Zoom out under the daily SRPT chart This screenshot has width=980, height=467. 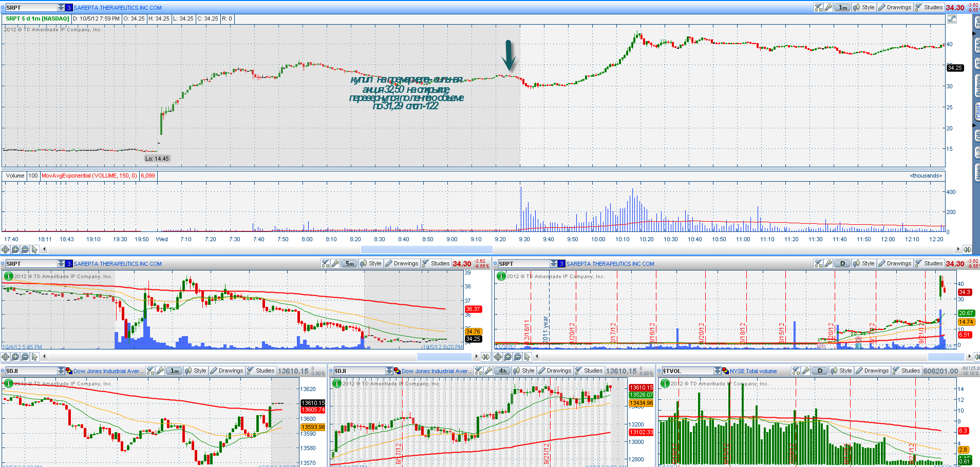click(518, 357)
